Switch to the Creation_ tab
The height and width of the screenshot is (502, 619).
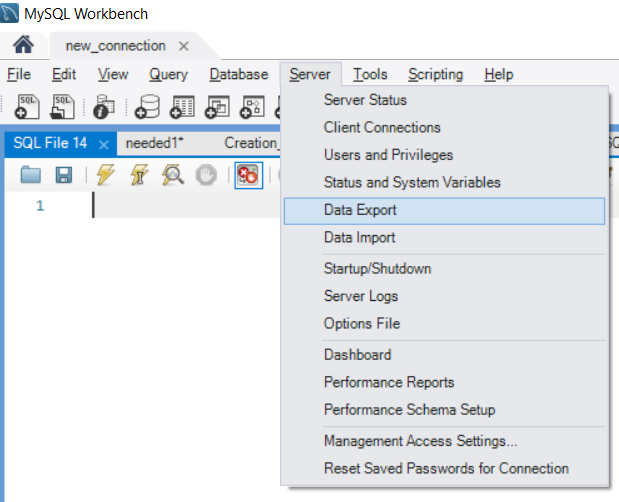coord(251,143)
